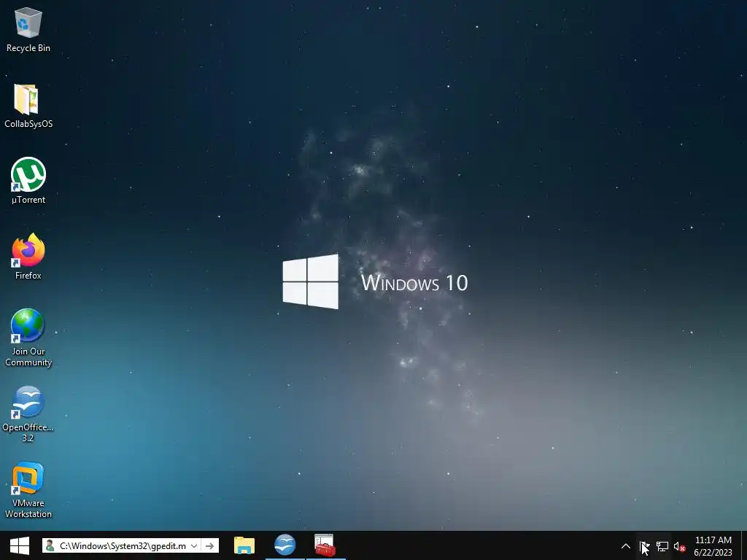Screen dimensions: 747x560
Task: Switch to the OpenOffice taskbar window
Action: click(285, 545)
